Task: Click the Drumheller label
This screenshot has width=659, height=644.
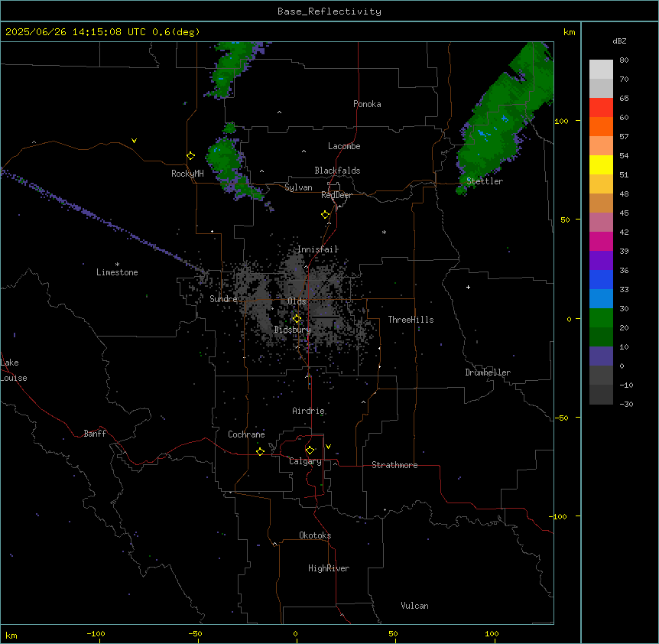Action: [488, 372]
